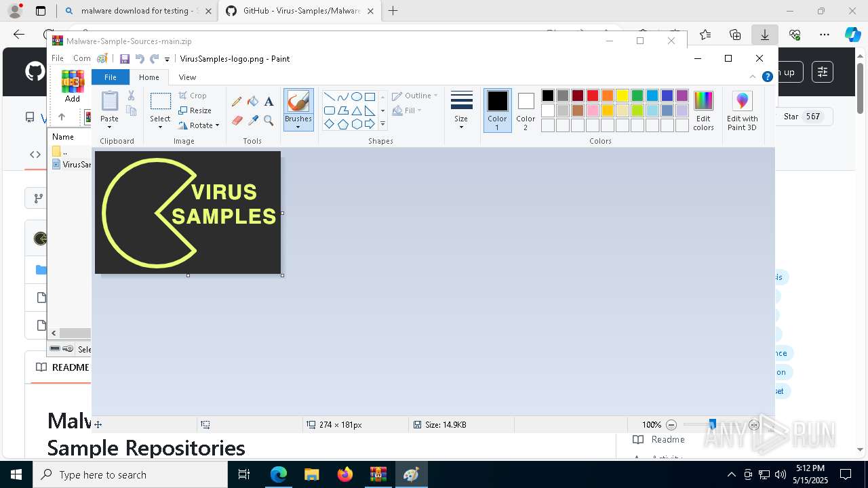Click Redo icon in quick access toolbar

click(155, 59)
